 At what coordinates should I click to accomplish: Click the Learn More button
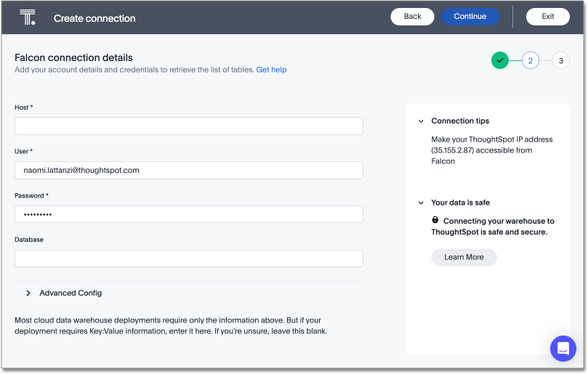(x=464, y=257)
